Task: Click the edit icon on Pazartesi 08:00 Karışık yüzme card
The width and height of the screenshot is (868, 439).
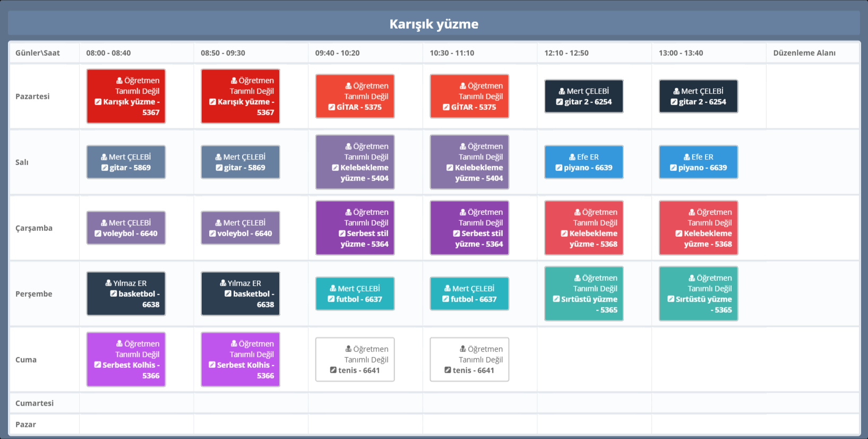Action: pos(98,102)
